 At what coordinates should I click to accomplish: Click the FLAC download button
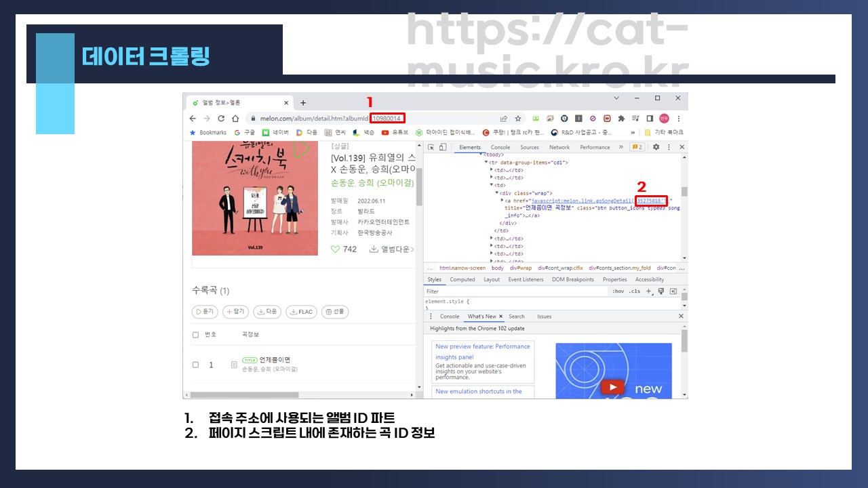tap(301, 312)
